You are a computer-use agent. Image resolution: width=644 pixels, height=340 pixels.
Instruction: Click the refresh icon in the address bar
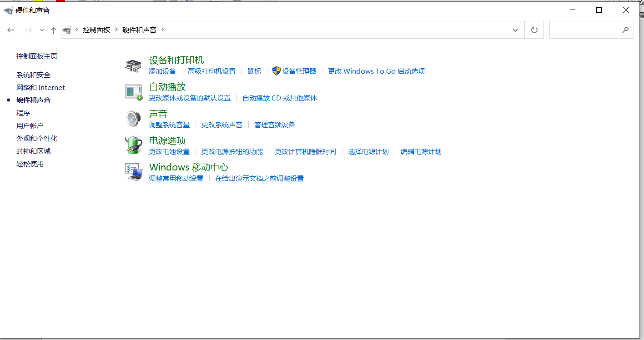tap(534, 30)
